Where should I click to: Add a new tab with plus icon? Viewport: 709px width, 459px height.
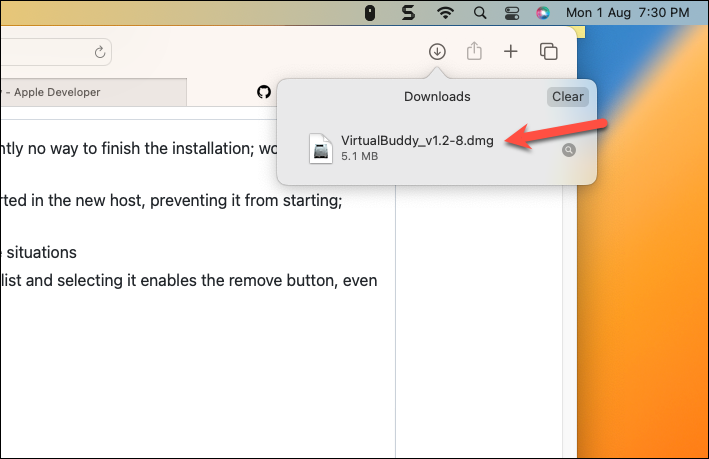(x=510, y=52)
